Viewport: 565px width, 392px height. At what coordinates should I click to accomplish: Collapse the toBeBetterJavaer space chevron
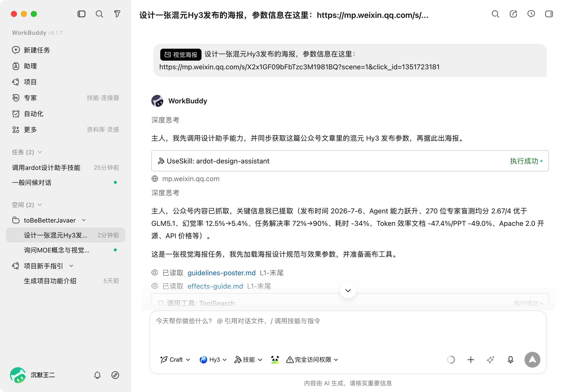pos(84,220)
